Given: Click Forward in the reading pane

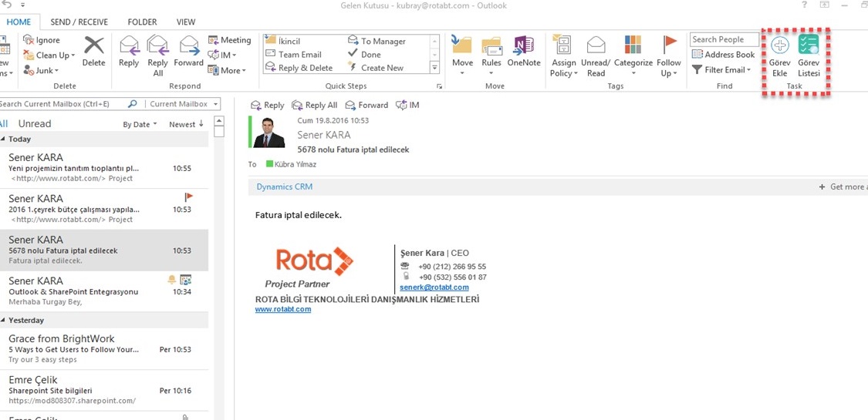Looking at the screenshot, I should [366, 105].
